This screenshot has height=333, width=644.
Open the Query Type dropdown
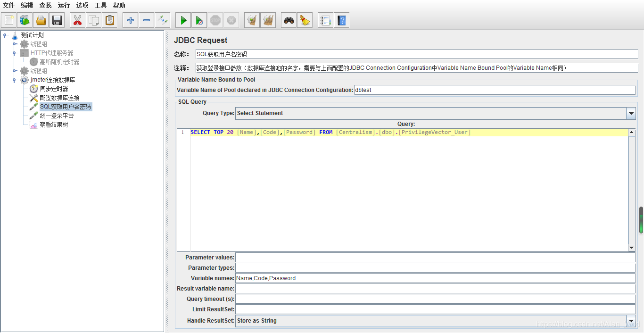pos(631,113)
